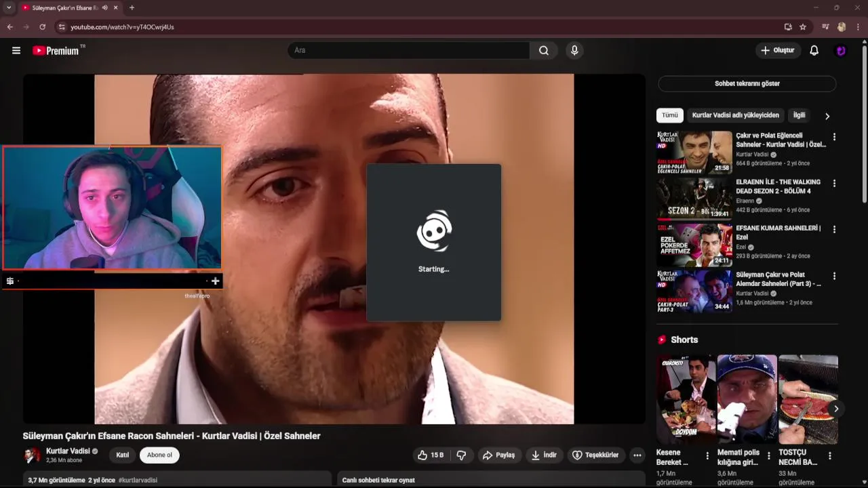Send thanks with Teşekkürler button
The width and height of the screenshot is (868, 488).
595,455
